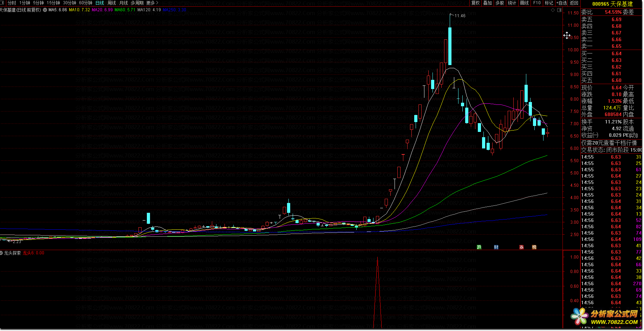Select the 15分钟 period tab
This screenshot has height=331, width=644.
click(53, 3)
